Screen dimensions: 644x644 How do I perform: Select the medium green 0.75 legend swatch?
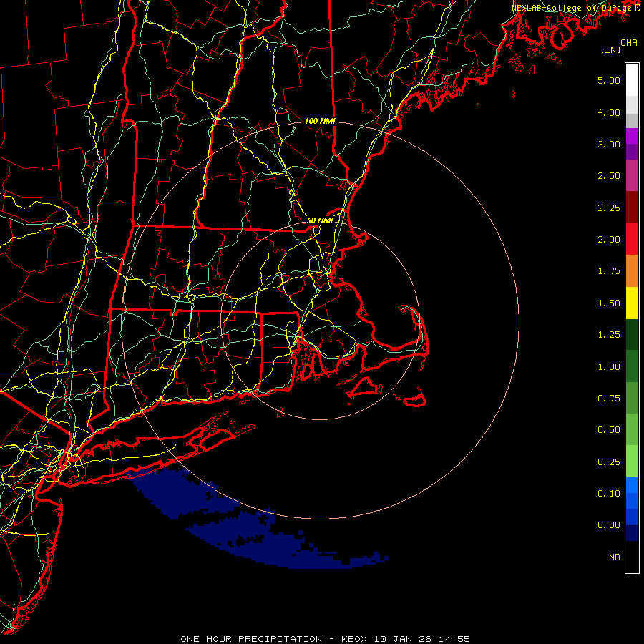point(632,398)
